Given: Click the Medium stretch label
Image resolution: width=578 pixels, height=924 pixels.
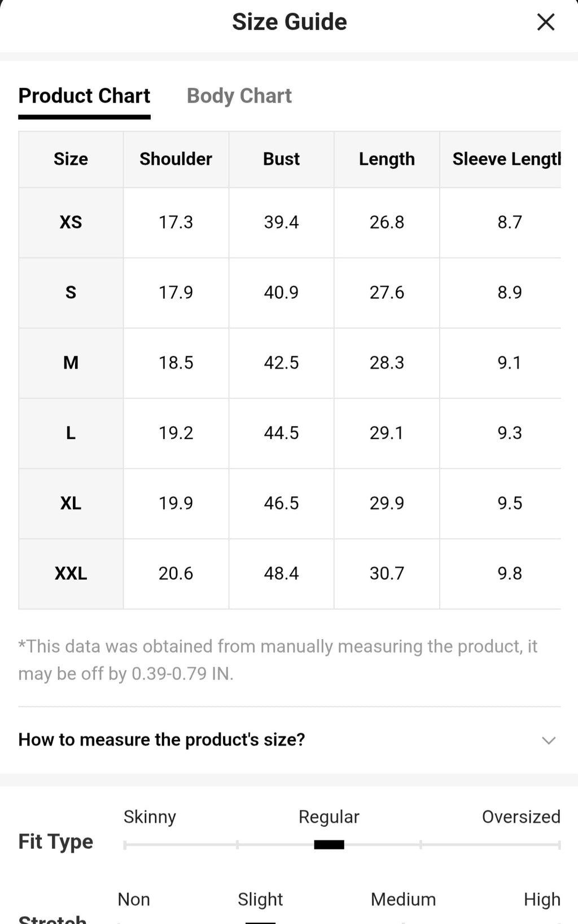Looking at the screenshot, I should click(x=403, y=899).
